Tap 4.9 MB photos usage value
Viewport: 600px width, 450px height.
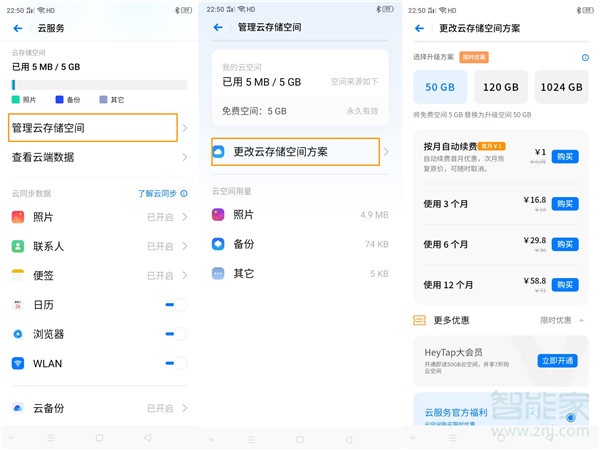pyautogui.click(x=374, y=215)
